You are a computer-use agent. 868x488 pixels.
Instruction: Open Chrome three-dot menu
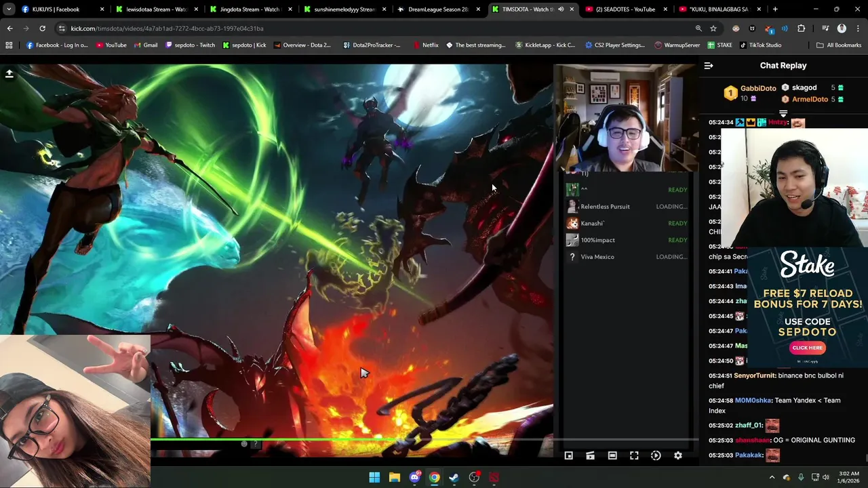pyautogui.click(x=857, y=28)
